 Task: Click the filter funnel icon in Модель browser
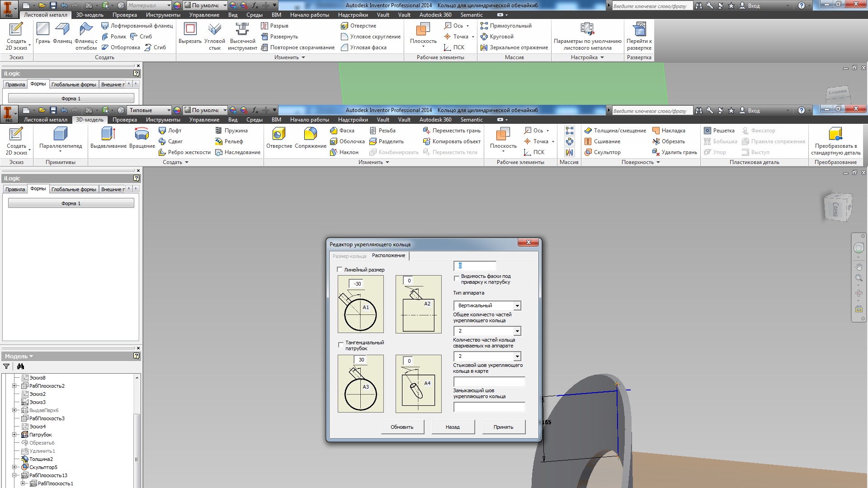click(6, 366)
